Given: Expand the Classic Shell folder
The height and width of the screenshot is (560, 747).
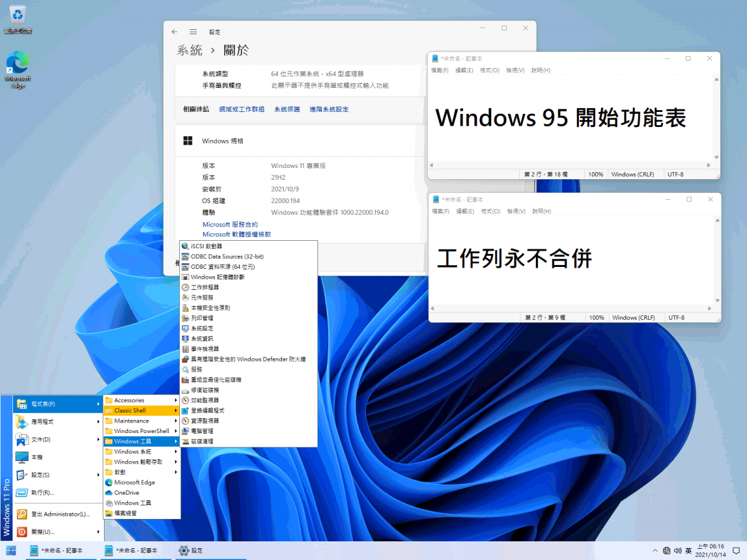Looking at the screenshot, I should tap(142, 411).
